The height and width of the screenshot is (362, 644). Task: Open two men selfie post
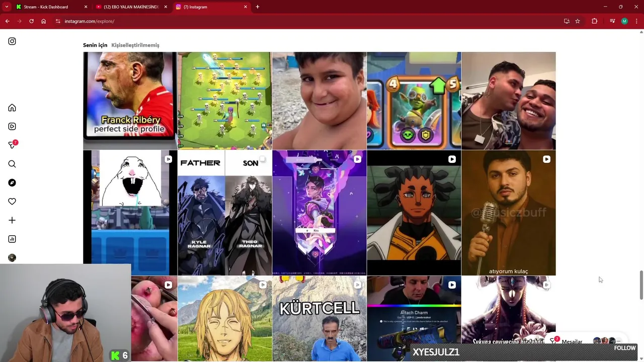click(x=509, y=101)
